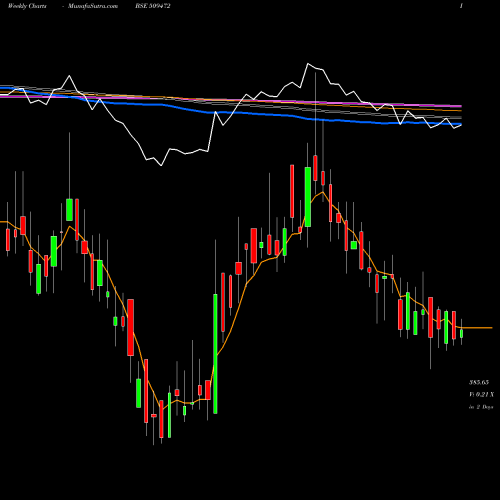Click the volume label "V: 0.21 X"
This screenshot has width=500, height=500.
[481, 394]
